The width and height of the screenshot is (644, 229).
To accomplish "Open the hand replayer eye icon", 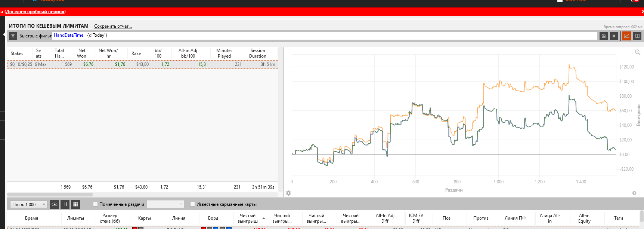I will pos(55,204).
